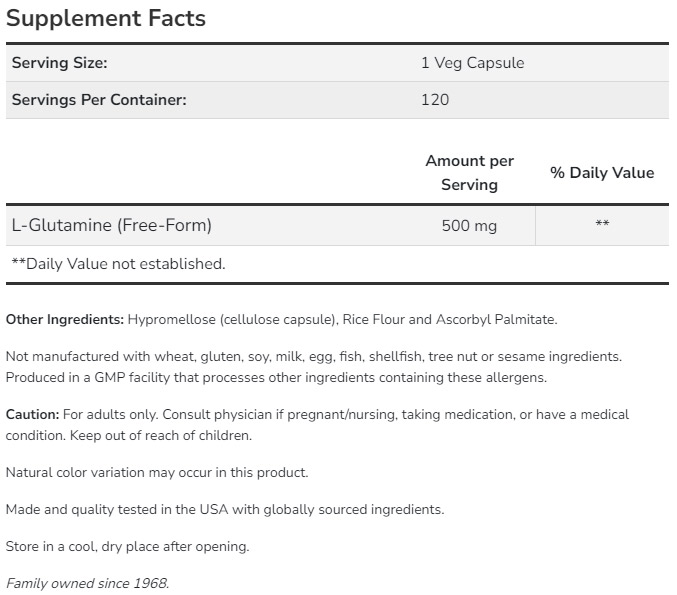Click the Amount per Serving column header
Screen dimensions: 677x595
point(469,172)
